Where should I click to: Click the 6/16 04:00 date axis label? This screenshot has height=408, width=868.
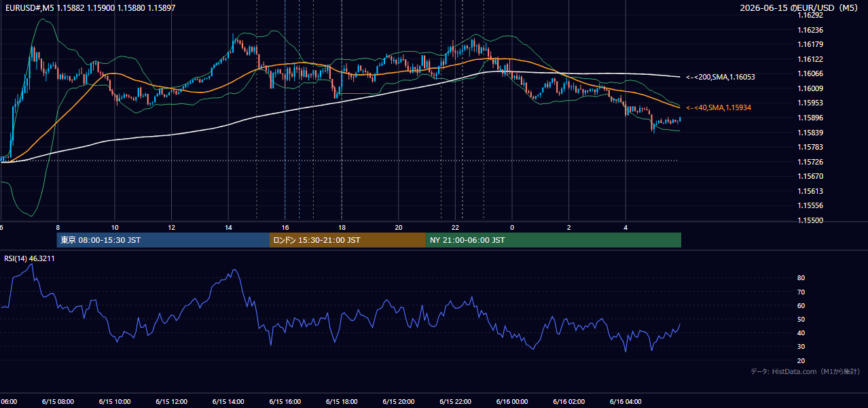[x=626, y=402]
